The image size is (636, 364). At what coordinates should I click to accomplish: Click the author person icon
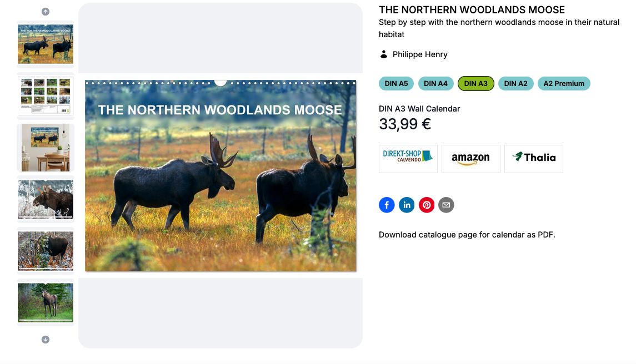coord(383,54)
